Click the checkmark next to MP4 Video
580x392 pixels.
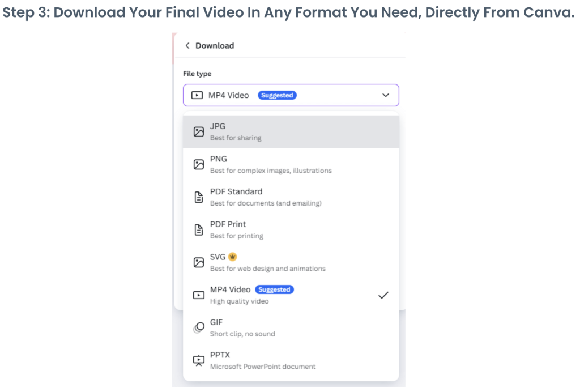383,295
